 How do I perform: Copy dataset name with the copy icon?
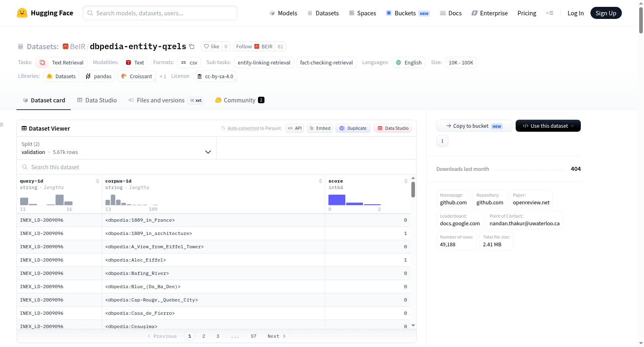click(192, 47)
